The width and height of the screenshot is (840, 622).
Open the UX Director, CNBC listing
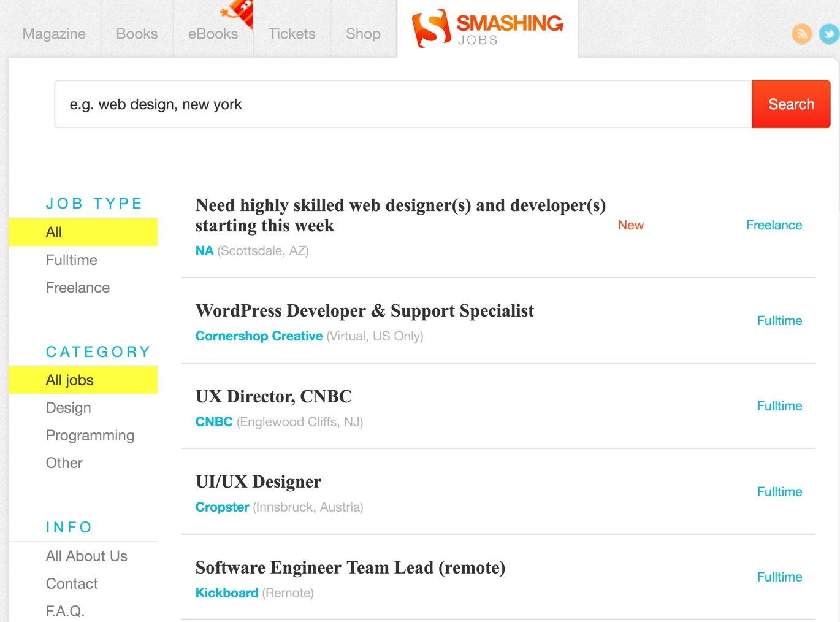[273, 397]
